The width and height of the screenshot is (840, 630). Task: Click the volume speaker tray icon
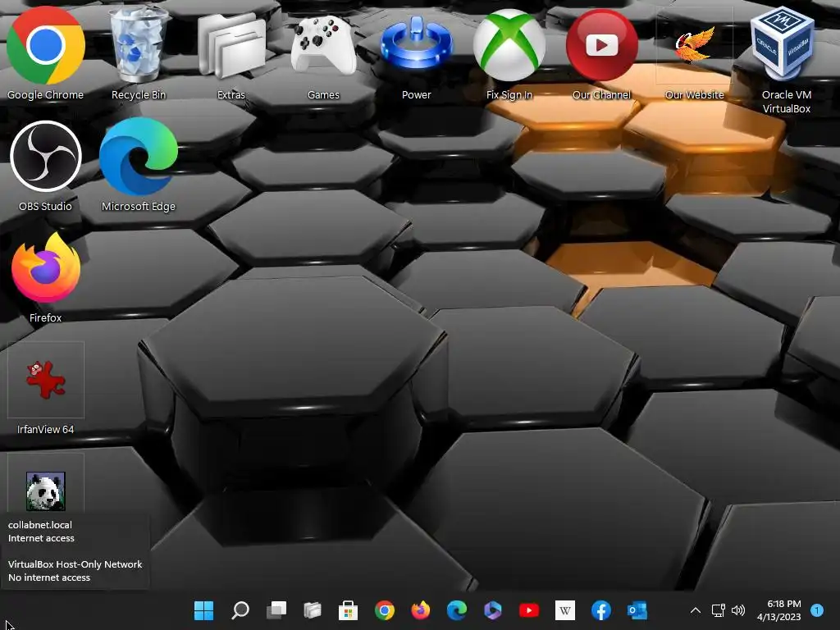tap(738, 610)
